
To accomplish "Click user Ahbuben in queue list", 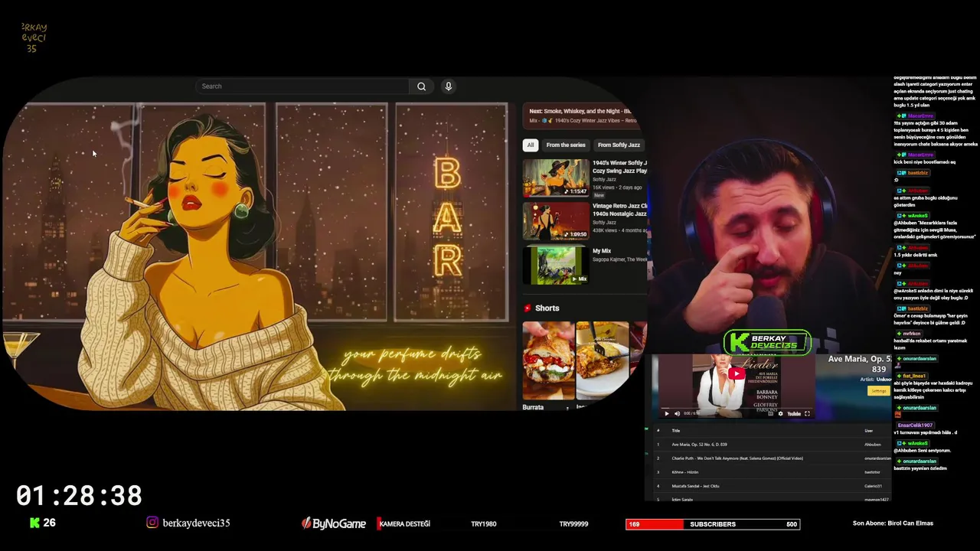I will pyautogui.click(x=873, y=445).
